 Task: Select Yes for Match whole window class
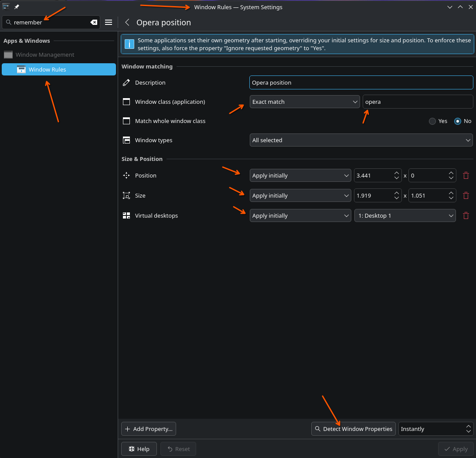click(x=432, y=121)
